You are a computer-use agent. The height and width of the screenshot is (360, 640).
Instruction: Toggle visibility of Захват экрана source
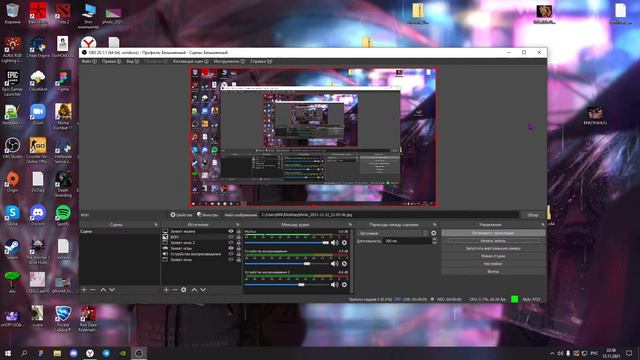coord(231,231)
